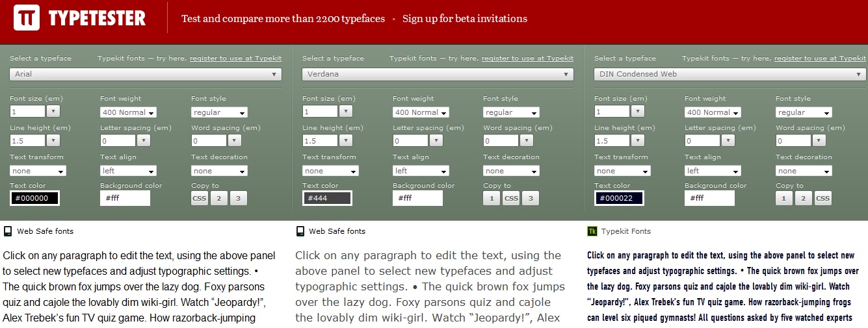Click line height field in Arial column
The height and width of the screenshot is (328, 868).
pos(27,140)
